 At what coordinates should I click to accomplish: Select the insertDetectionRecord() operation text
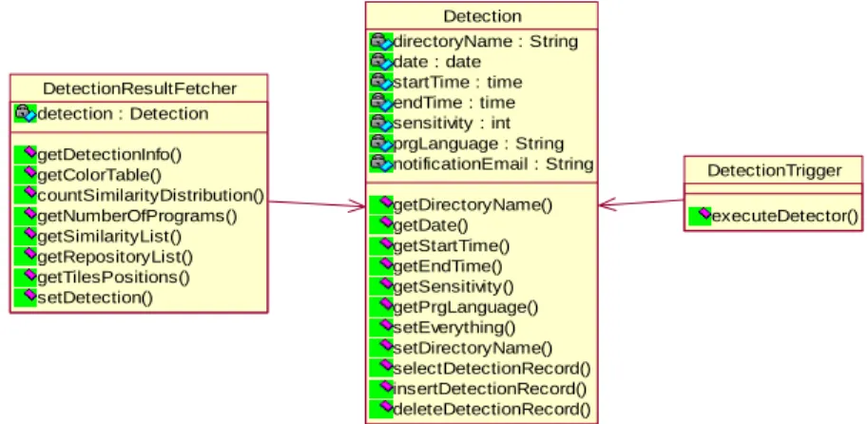click(490, 389)
